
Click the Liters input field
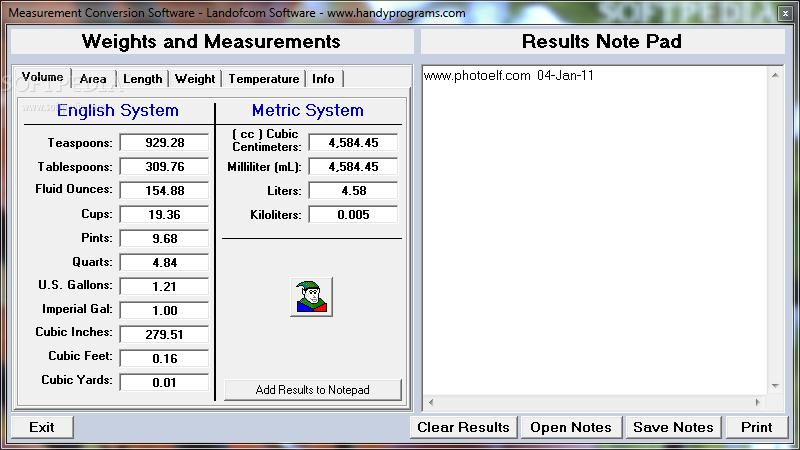(353, 190)
